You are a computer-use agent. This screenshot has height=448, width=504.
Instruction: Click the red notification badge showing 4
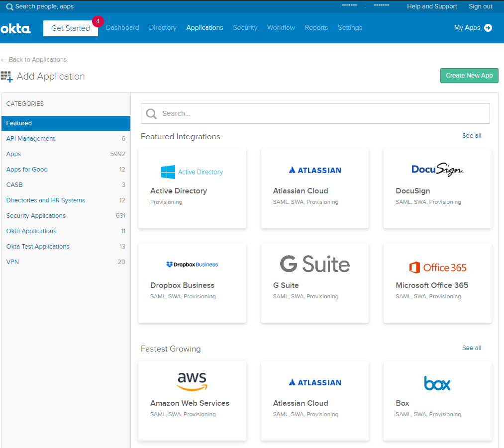98,21
